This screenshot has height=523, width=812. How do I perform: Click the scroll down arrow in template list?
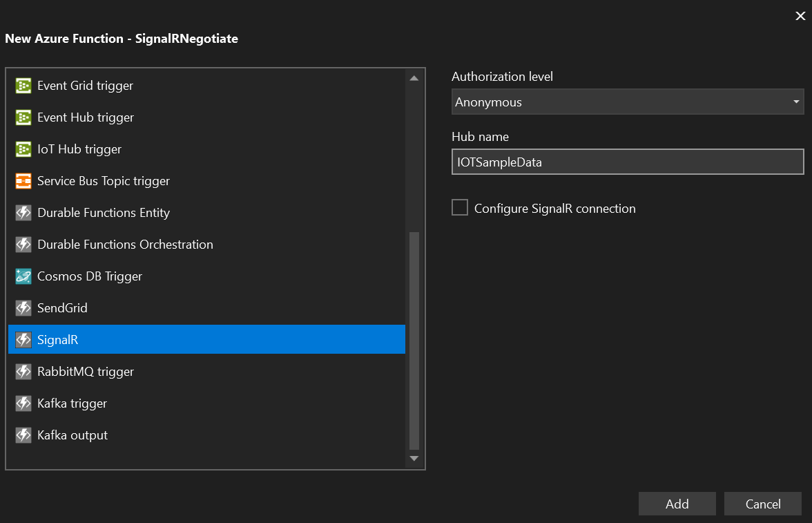click(414, 458)
